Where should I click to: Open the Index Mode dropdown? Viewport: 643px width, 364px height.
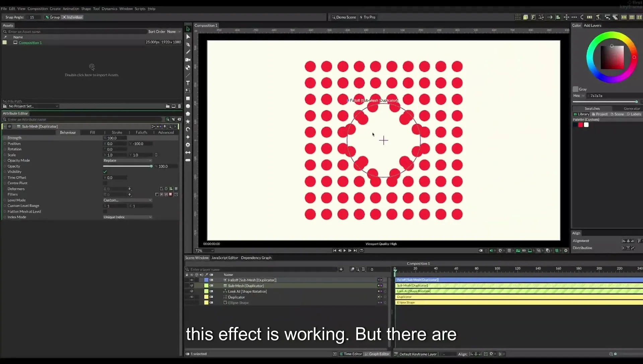tap(127, 217)
